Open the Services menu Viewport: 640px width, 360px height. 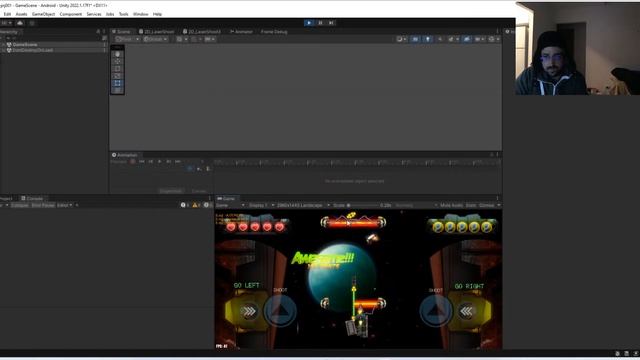tap(94, 14)
